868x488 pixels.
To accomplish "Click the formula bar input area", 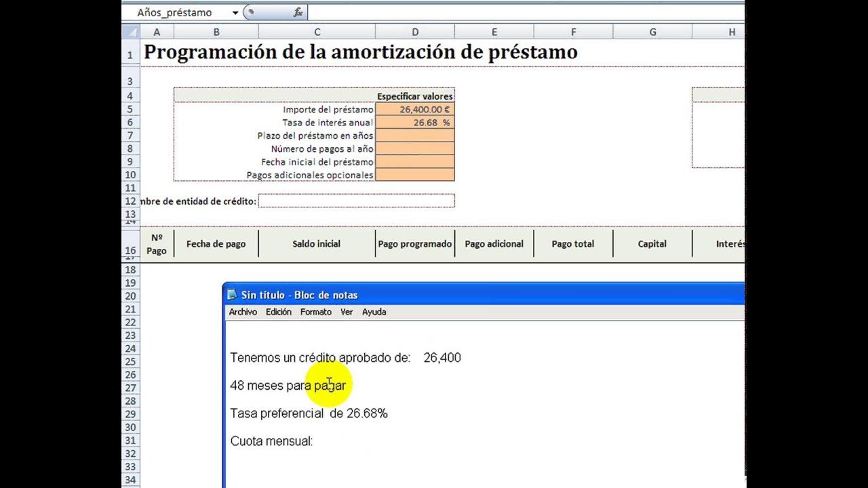I will [526, 12].
